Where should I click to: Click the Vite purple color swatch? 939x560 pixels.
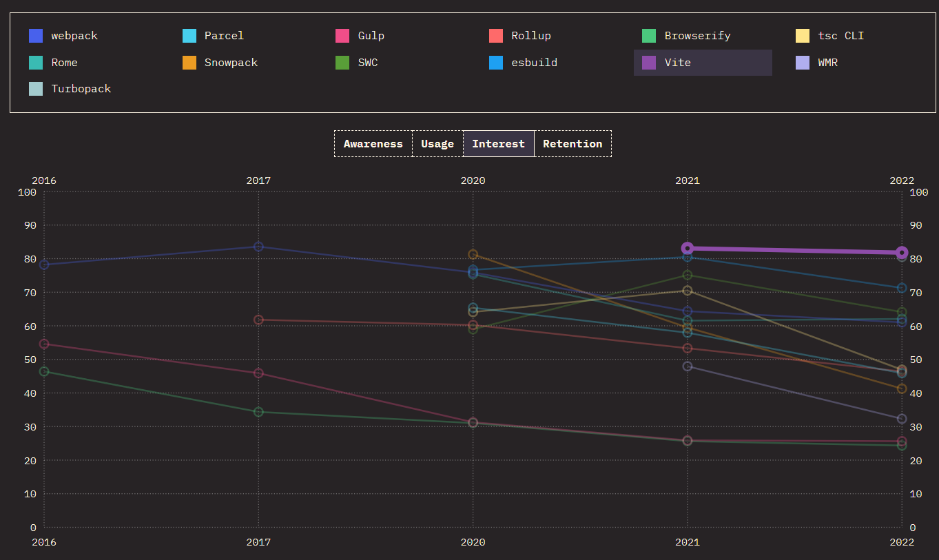(x=649, y=63)
